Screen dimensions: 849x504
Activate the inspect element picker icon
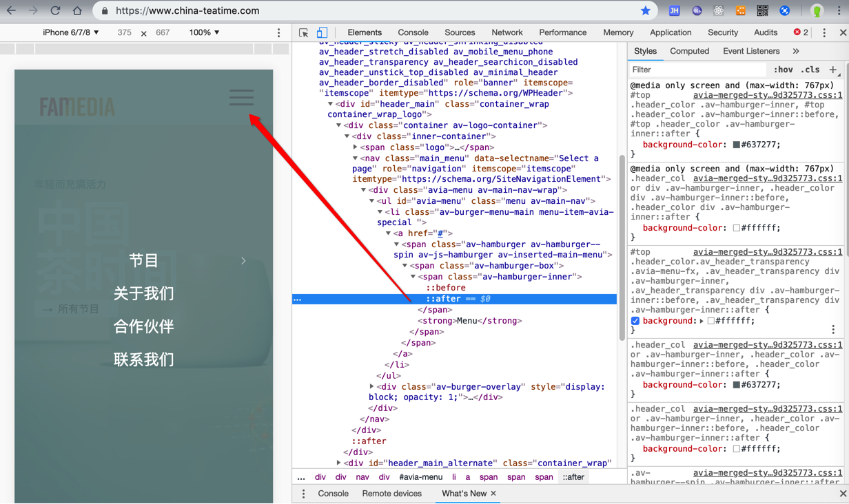point(304,32)
